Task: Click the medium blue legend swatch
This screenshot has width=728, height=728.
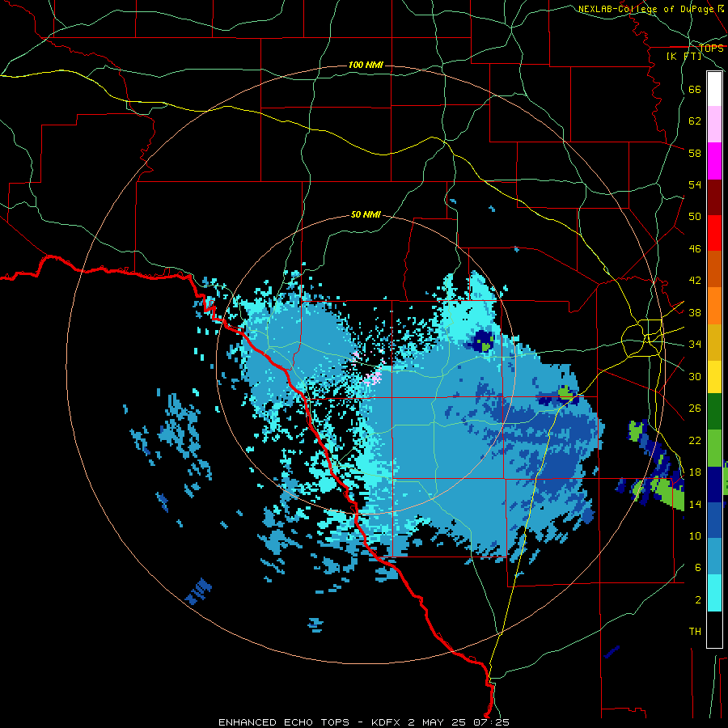Action: (714, 520)
